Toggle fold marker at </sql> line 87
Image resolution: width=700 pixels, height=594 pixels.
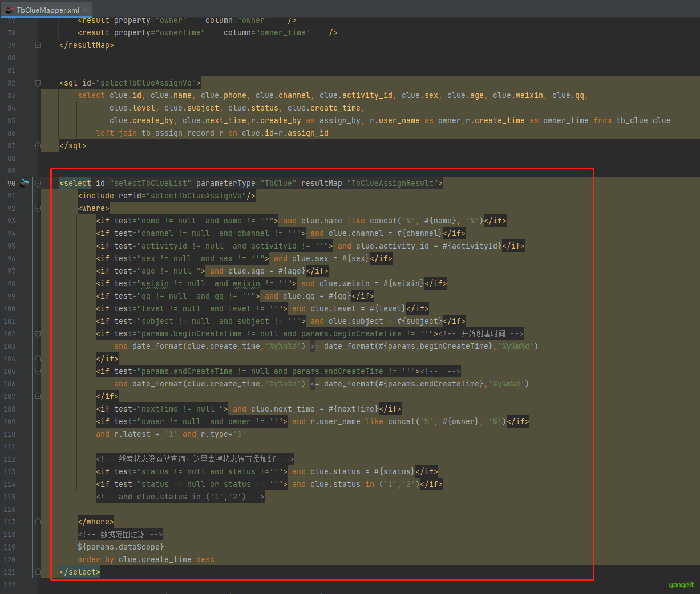coord(38,145)
